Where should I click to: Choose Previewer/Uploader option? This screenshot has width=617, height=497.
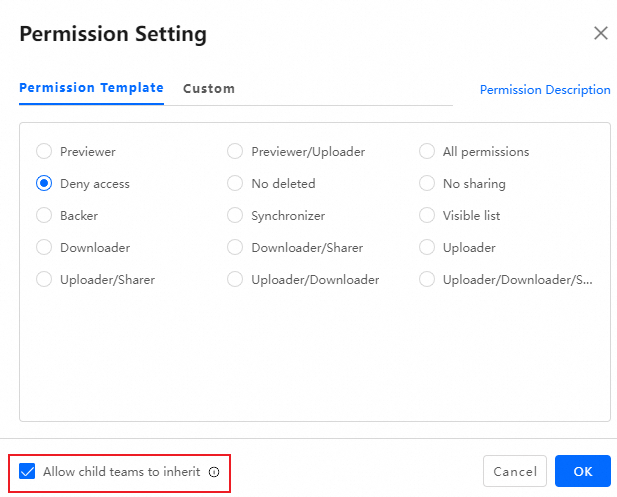point(235,152)
